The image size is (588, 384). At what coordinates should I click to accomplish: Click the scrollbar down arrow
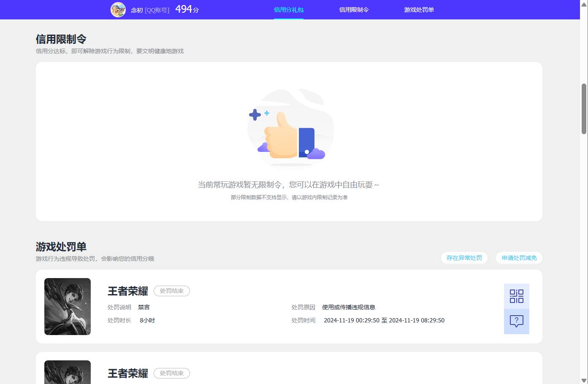click(x=585, y=380)
